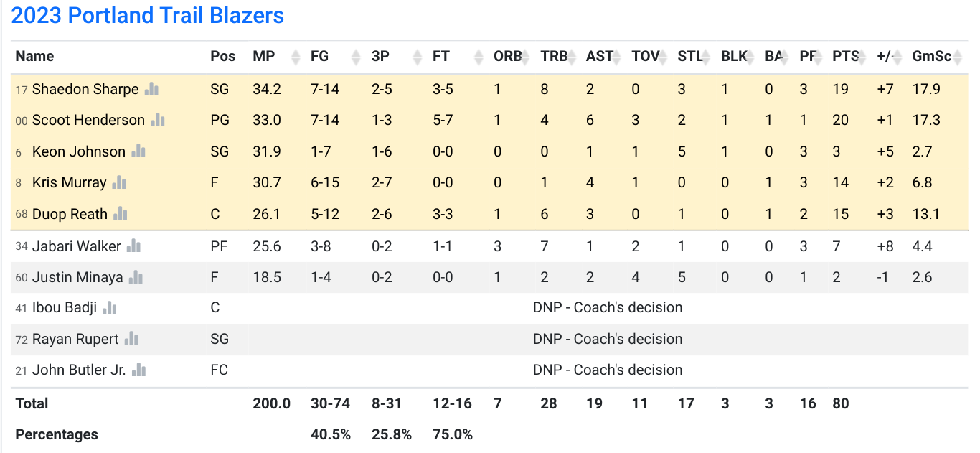Open the bar chart icon for Keon Johnson

tap(138, 151)
